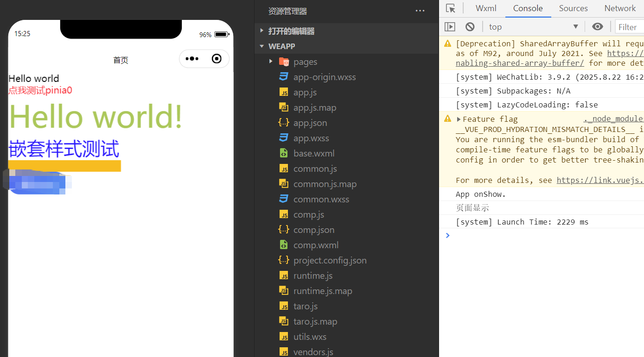Click the app.js.map file icon

[x=284, y=107]
